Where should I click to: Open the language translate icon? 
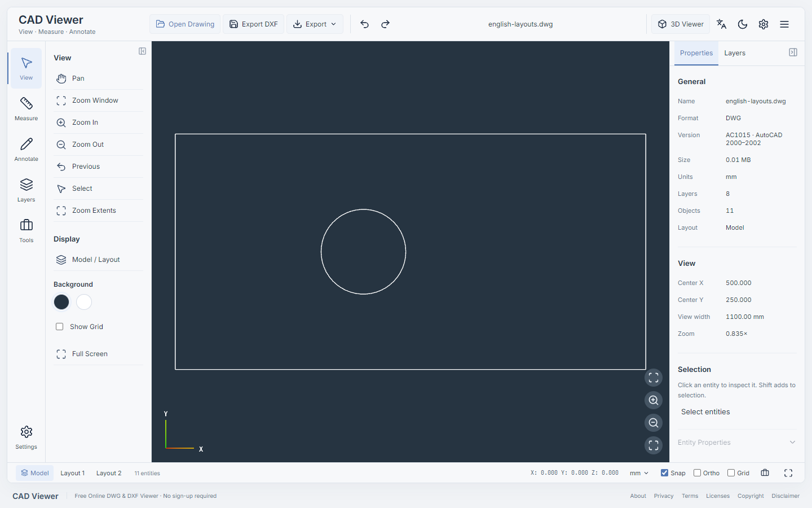(x=721, y=24)
